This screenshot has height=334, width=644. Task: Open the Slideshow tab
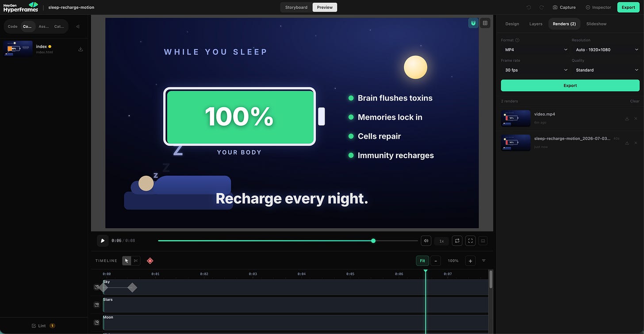click(x=596, y=24)
